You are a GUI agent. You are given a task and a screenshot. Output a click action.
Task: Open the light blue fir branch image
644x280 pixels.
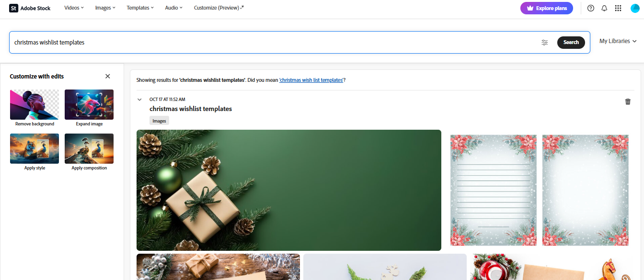[385, 267]
